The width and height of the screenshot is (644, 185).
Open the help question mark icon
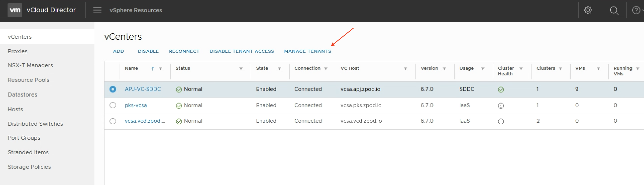636,10
